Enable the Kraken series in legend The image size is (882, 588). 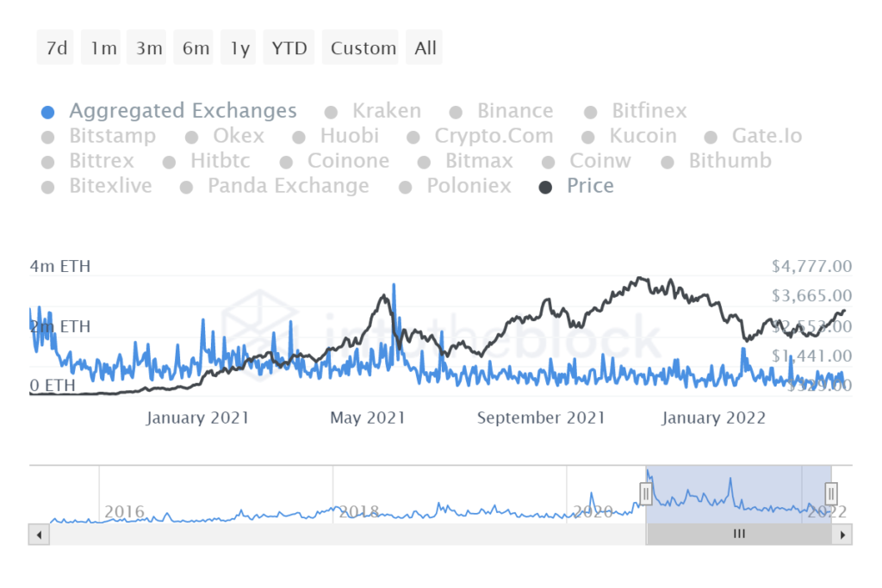coord(373,111)
